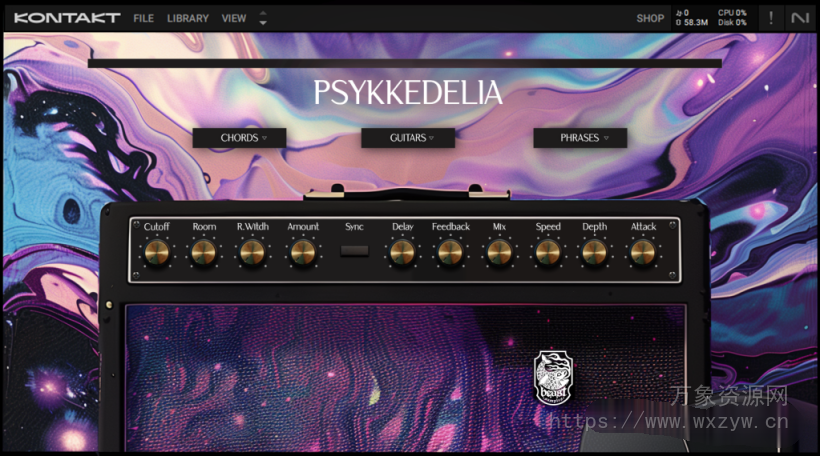Image resolution: width=820 pixels, height=456 pixels.
Task: Open the FILE menu
Action: [143, 18]
